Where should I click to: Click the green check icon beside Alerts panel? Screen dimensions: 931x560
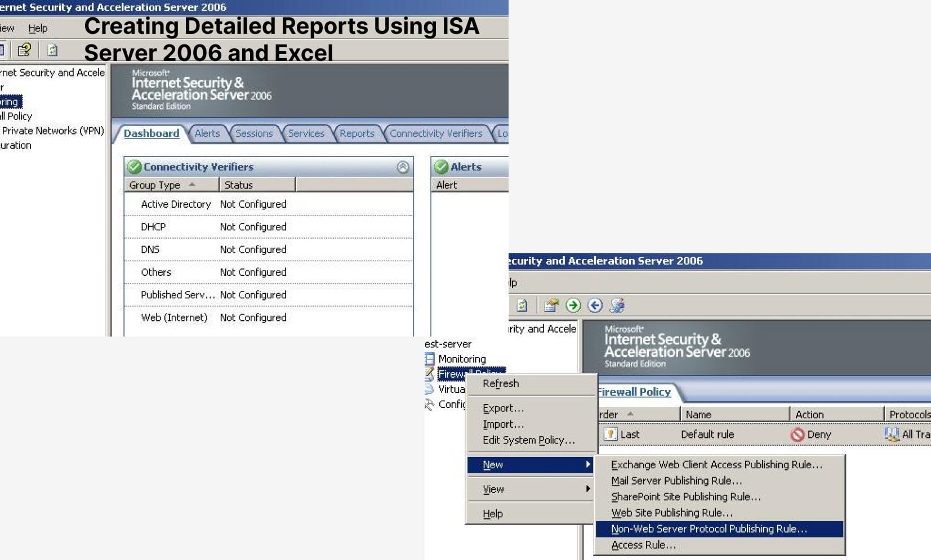(442, 167)
